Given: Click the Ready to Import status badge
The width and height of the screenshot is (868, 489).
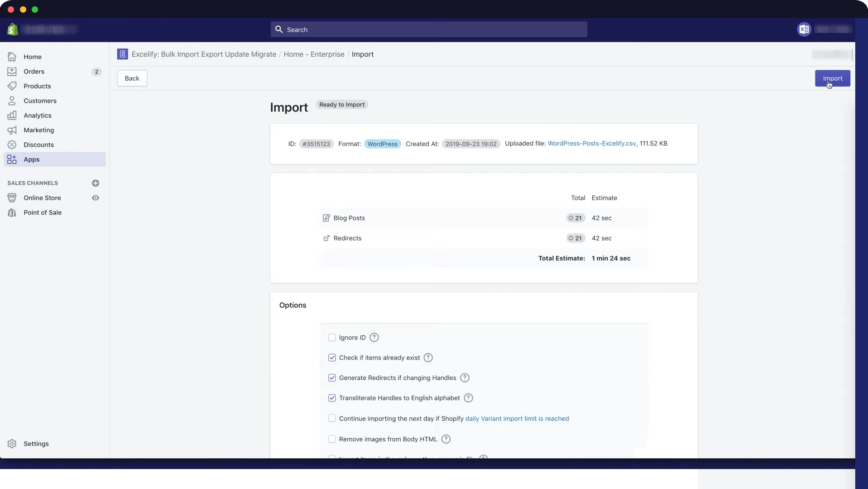Looking at the screenshot, I should 341,105.
